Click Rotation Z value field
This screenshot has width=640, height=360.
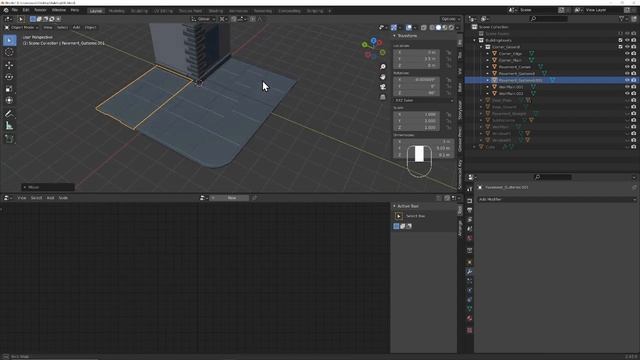click(x=416, y=93)
